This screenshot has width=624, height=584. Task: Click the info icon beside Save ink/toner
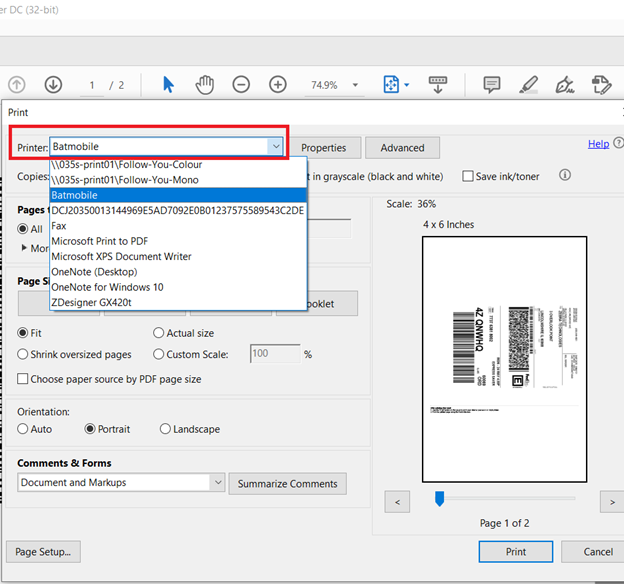pos(565,176)
